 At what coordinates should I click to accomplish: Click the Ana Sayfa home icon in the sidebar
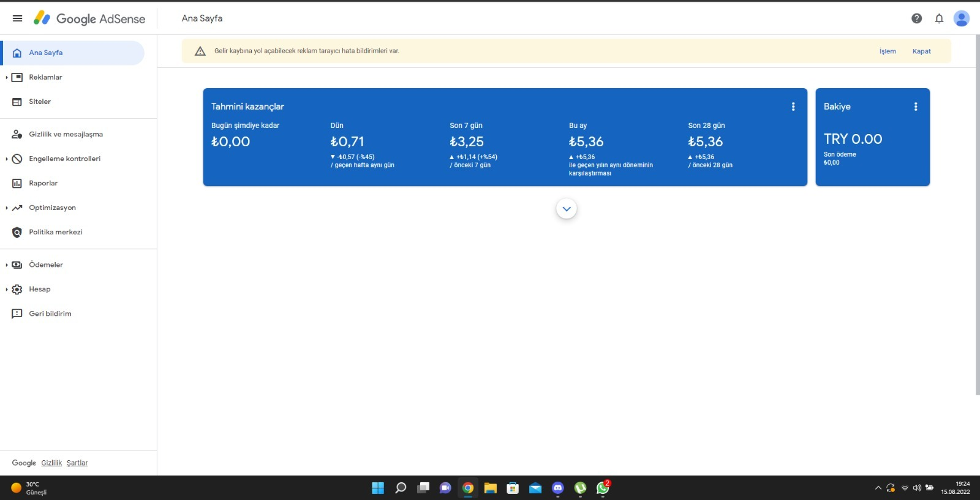pos(17,53)
